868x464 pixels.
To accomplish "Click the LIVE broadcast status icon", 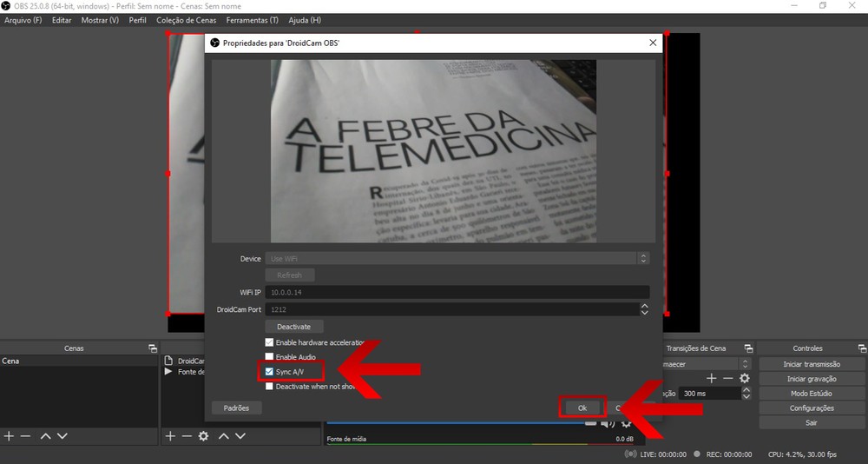I will [x=630, y=454].
